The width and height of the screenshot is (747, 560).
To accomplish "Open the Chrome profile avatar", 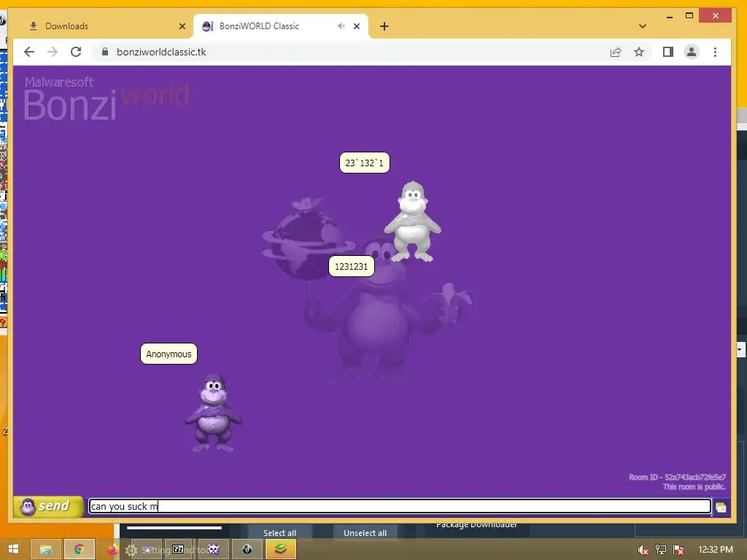I will pos(692,52).
